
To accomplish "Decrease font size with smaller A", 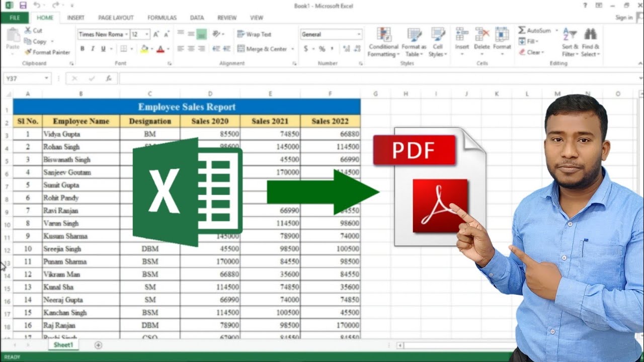I will tap(167, 34).
